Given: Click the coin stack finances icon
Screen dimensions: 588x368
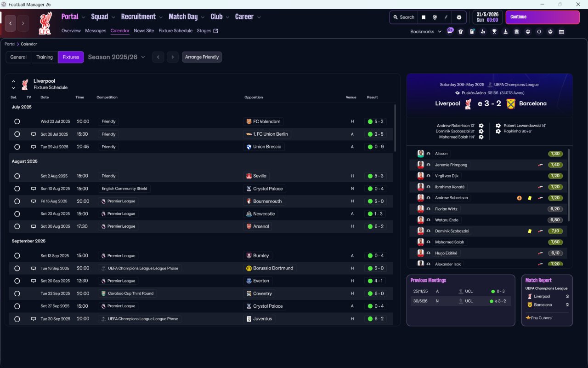Looking at the screenshot, I should tap(517, 32).
